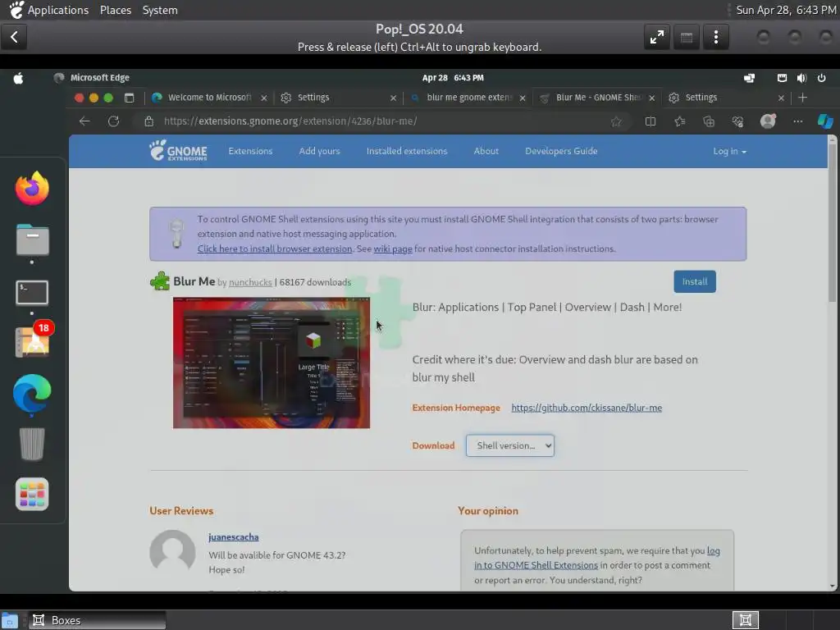Open the github.com/ckissane/blur-me homepage link
This screenshot has width=840, height=630.
pos(586,408)
